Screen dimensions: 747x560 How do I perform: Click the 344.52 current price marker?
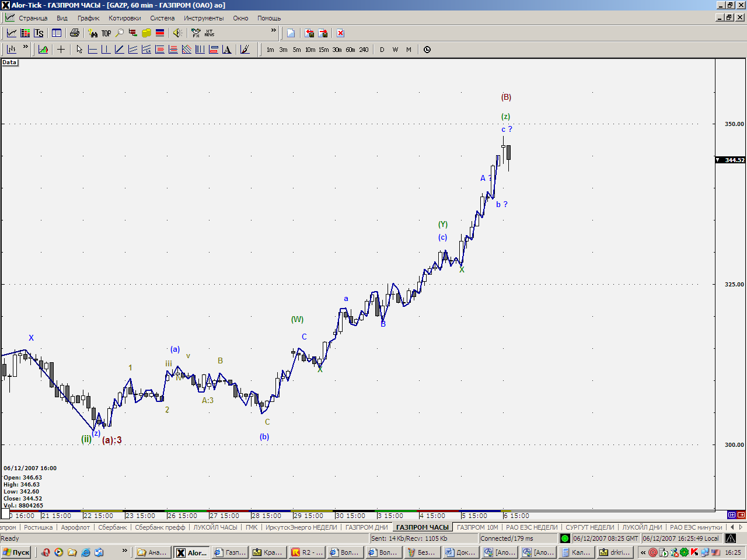coord(731,160)
